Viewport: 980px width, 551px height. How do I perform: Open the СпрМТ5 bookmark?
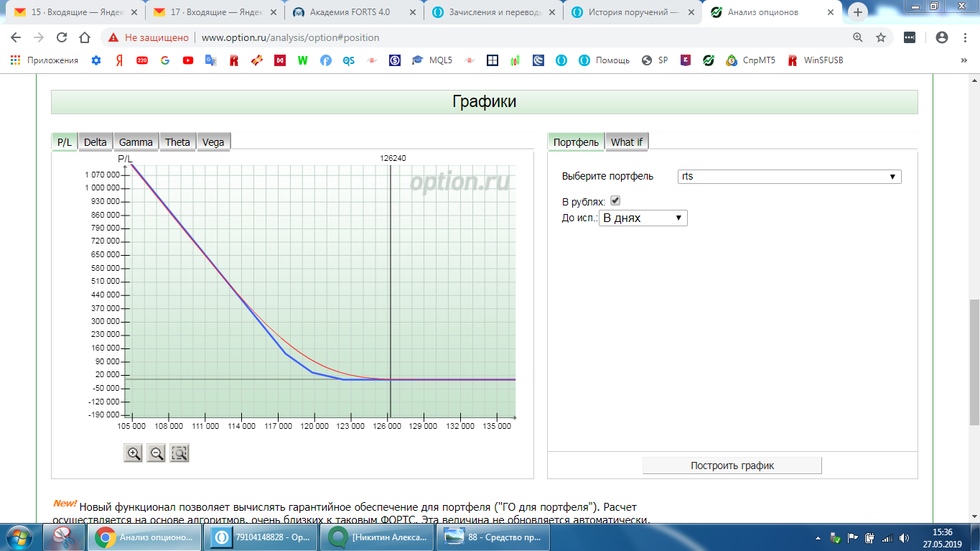[751, 60]
